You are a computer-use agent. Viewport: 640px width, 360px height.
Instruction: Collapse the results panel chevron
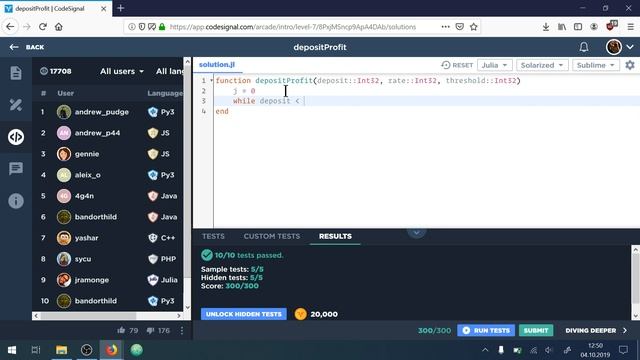(416, 232)
